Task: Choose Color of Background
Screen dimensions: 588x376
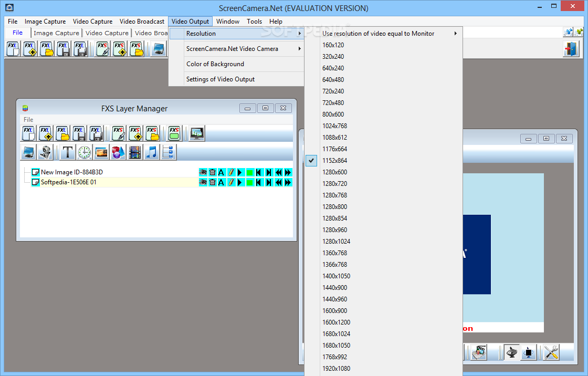Action: click(x=237, y=64)
